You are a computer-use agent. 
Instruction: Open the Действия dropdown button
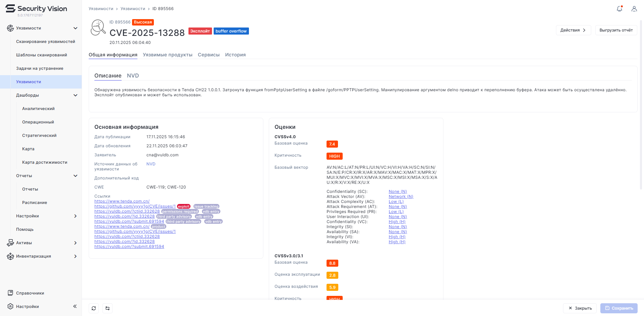pos(573,30)
